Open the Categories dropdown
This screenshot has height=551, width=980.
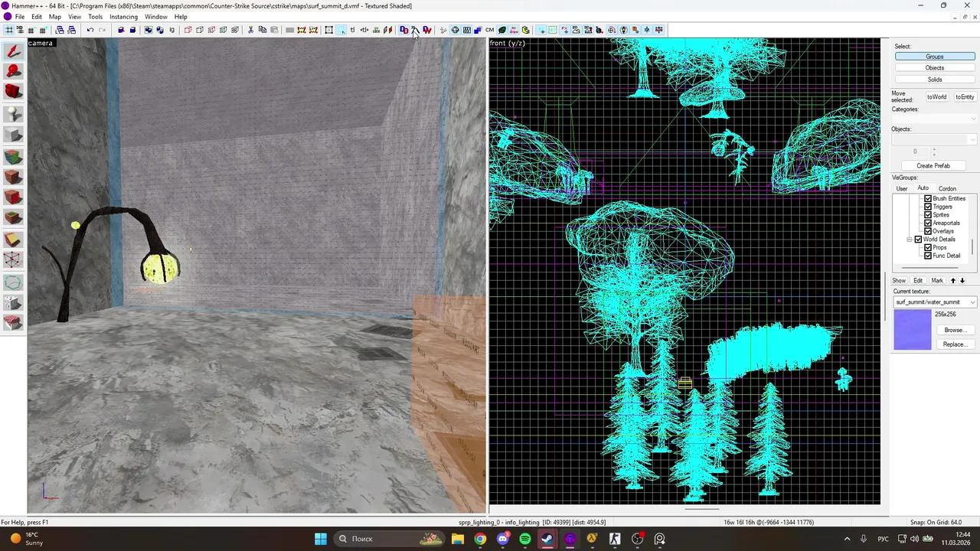[x=935, y=119]
